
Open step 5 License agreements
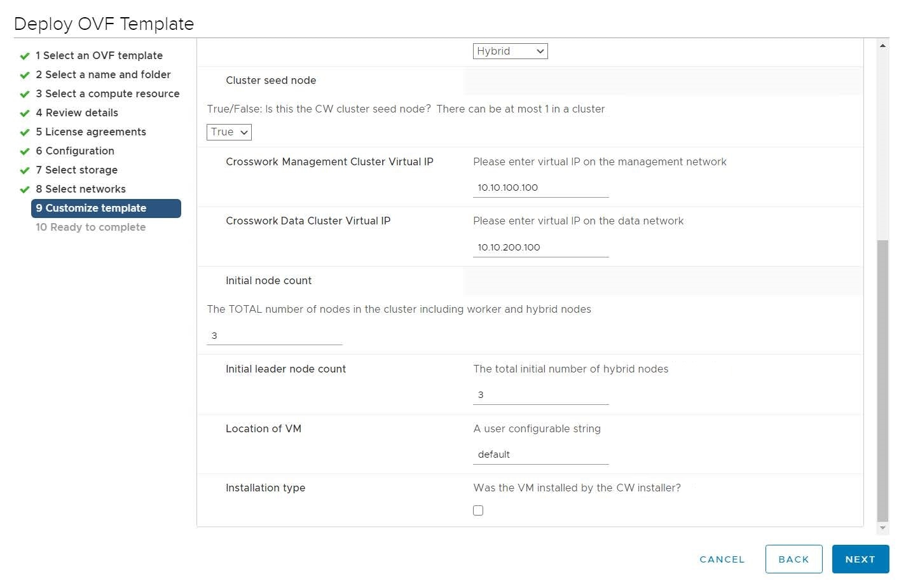tap(91, 132)
